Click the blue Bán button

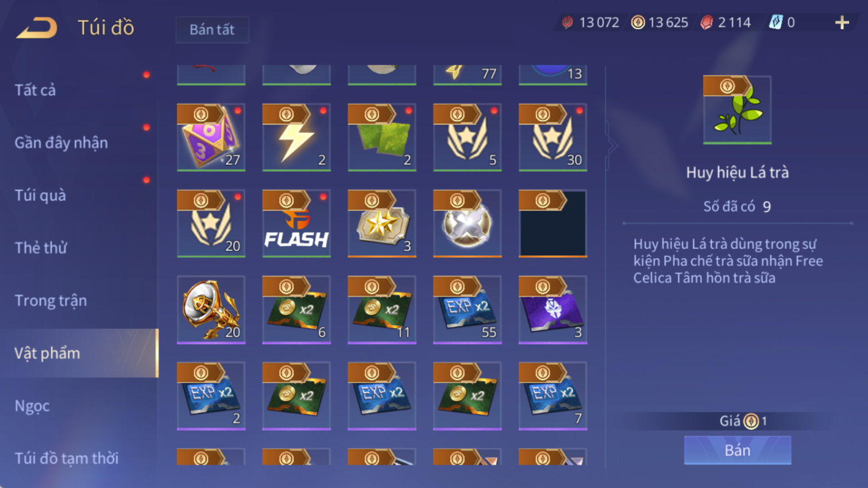pos(737,450)
